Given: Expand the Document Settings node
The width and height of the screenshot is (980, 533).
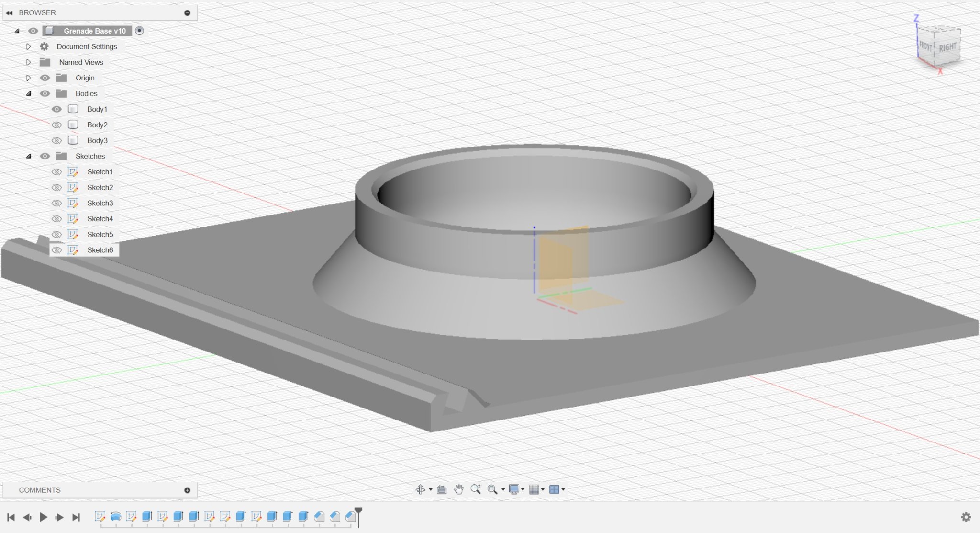Looking at the screenshot, I should pyautogui.click(x=28, y=46).
